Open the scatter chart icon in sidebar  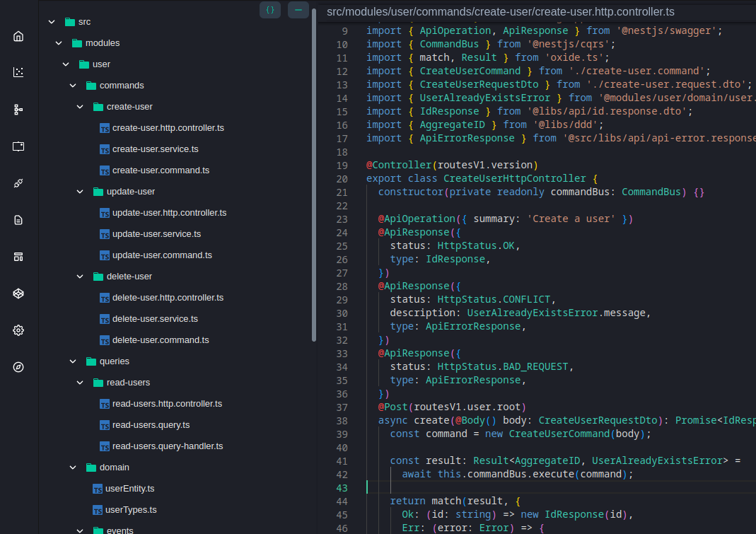[18, 72]
